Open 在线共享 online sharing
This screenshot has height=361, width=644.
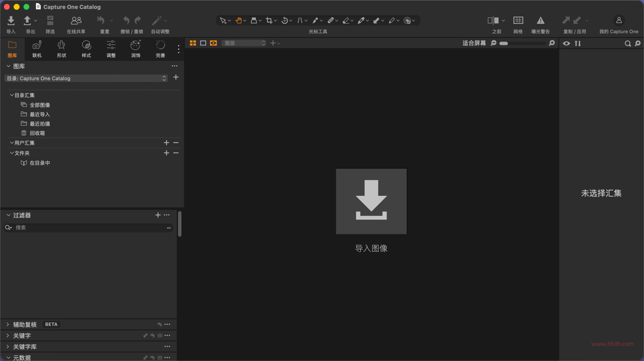click(x=76, y=21)
